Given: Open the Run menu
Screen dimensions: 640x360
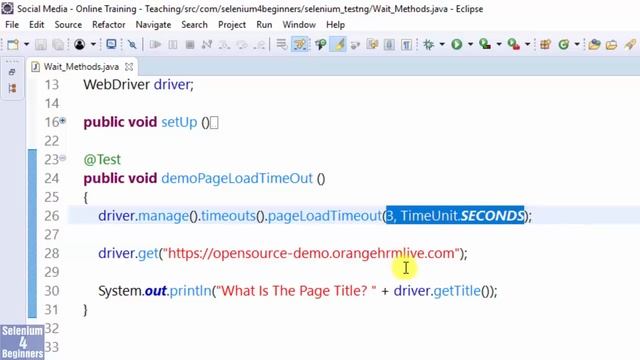Looking at the screenshot, I should 264,24.
